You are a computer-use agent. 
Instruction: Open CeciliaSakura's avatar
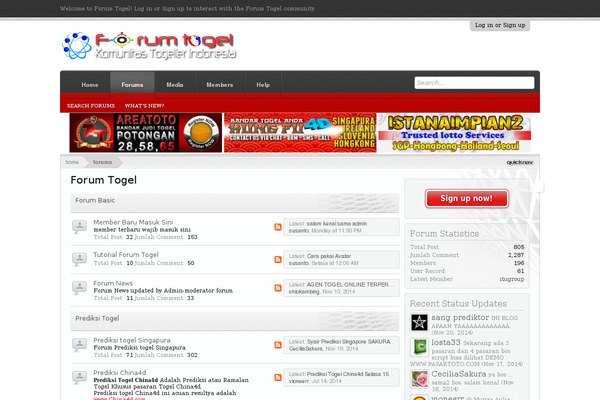coord(419,379)
